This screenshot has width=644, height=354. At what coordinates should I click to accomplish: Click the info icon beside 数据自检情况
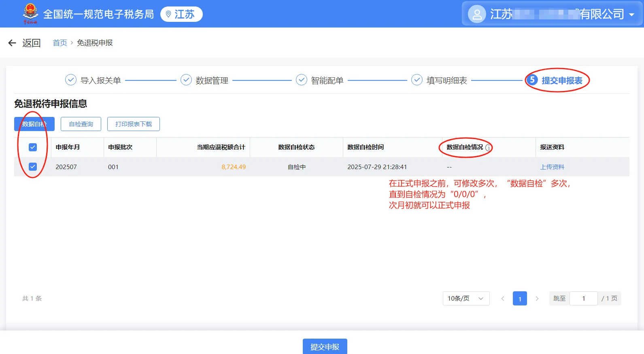coord(489,148)
